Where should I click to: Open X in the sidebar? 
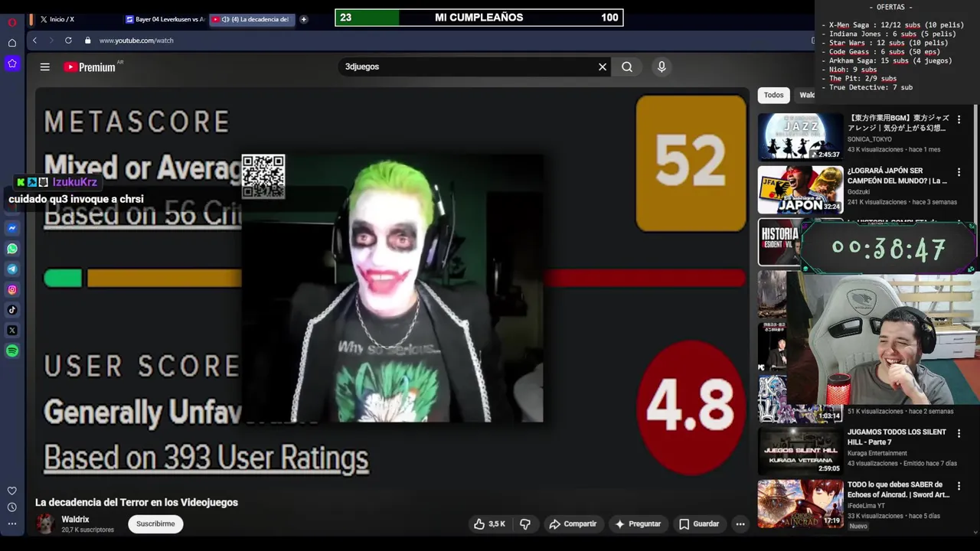(12, 331)
